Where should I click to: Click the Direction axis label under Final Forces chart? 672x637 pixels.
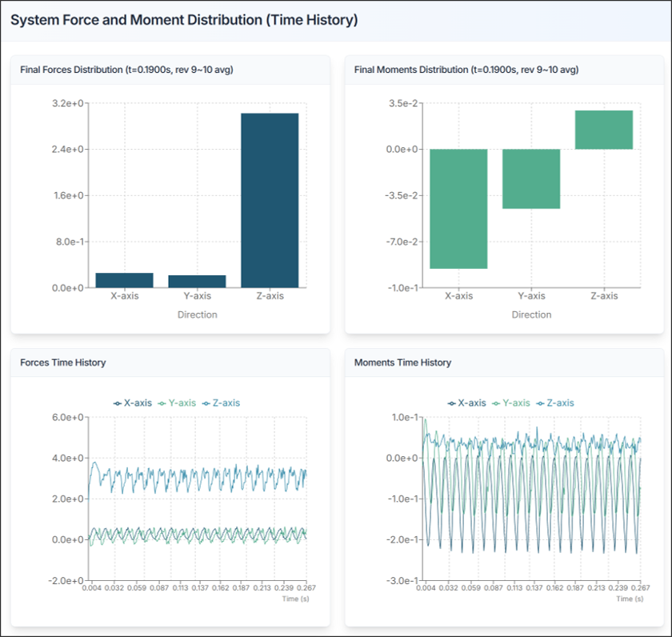click(197, 314)
